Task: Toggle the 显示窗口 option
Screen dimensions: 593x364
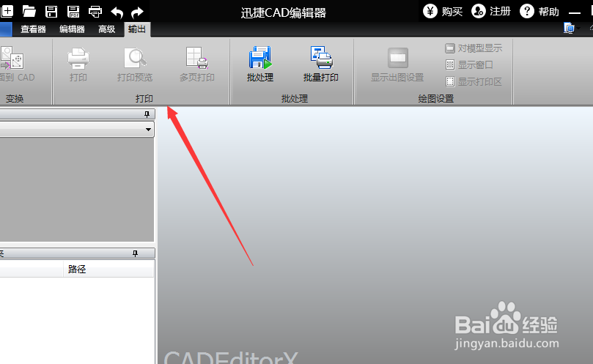Action: coord(469,64)
